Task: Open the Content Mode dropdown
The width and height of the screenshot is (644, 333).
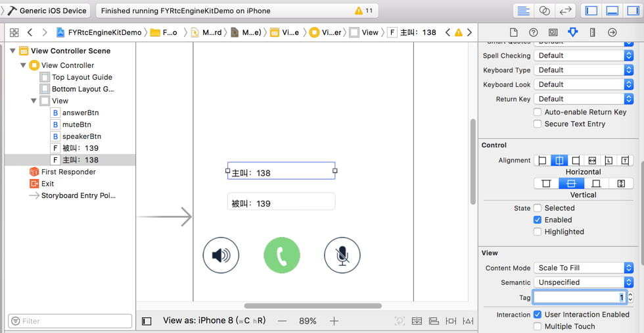Action: [584, 268]
